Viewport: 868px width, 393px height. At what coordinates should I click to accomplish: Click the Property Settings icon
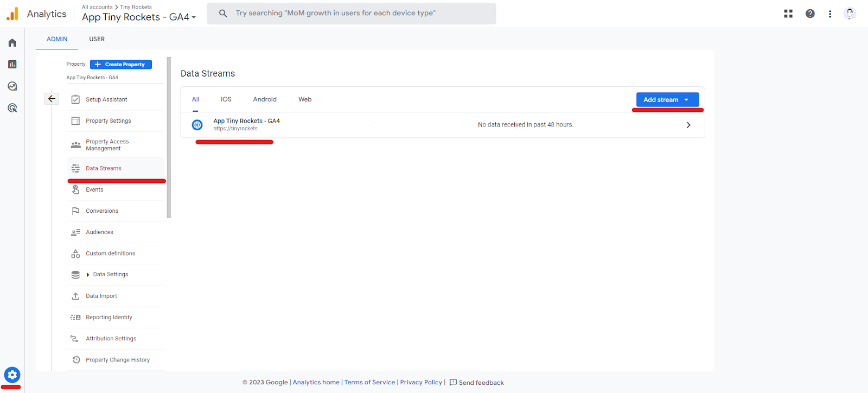coord(75,121)
